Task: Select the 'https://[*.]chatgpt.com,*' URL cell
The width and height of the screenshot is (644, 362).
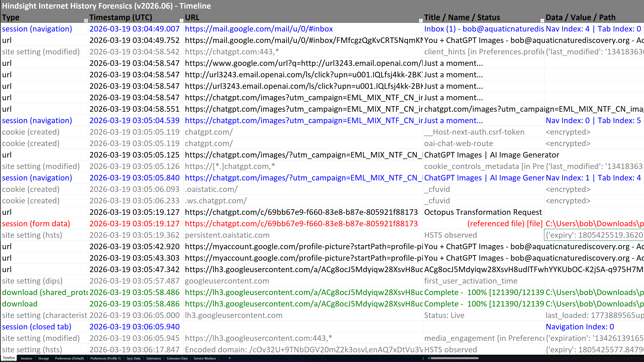Action: pos(303,166)
